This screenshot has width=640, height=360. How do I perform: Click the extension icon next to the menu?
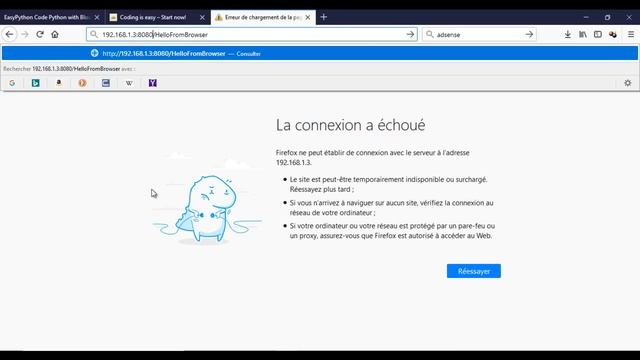pos(613,35)
